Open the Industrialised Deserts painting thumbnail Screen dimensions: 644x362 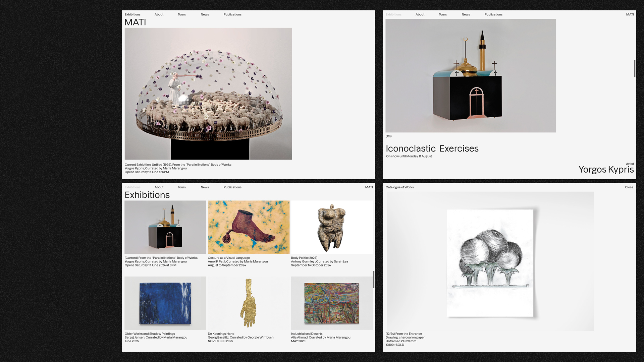coord(331,303)
